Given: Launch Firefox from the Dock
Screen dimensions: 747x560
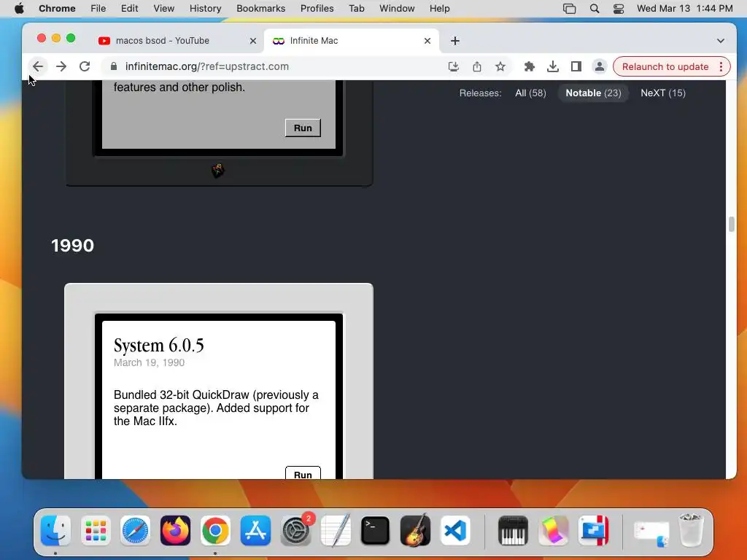Looking at the screenshot, I should click(175, 531).
